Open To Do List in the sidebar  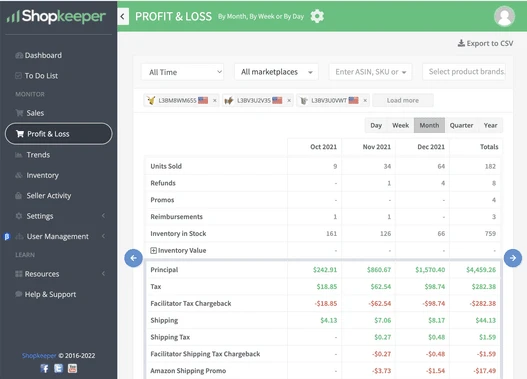point(41,76)
